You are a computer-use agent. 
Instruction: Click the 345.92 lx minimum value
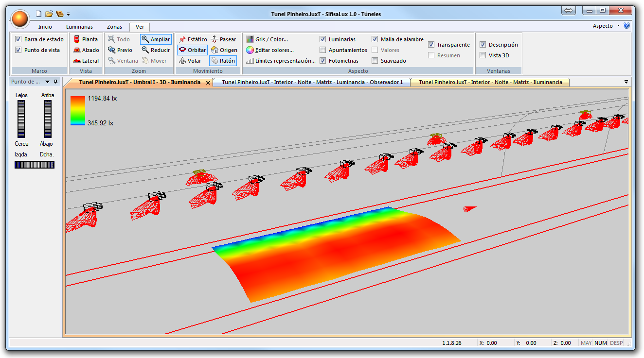tap(101, 123)
